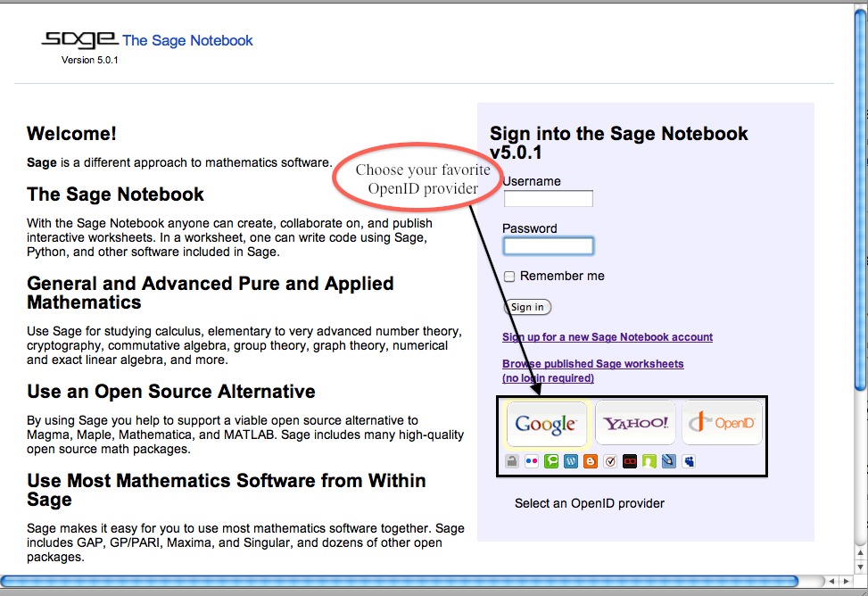The height and width of the screenshot is (596, 868).
Task: Choose Google as the OpenID provider
Action: 546,424
